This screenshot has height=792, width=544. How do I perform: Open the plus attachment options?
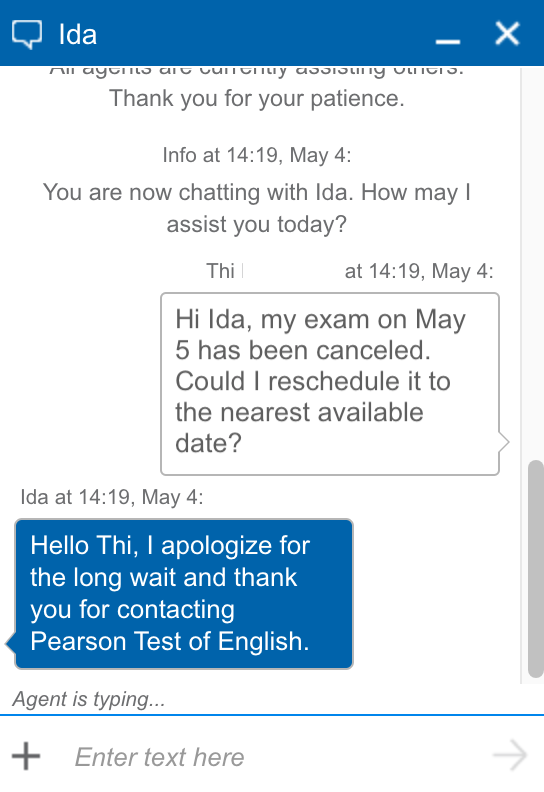pyautogui.click(x=26, y=756)
